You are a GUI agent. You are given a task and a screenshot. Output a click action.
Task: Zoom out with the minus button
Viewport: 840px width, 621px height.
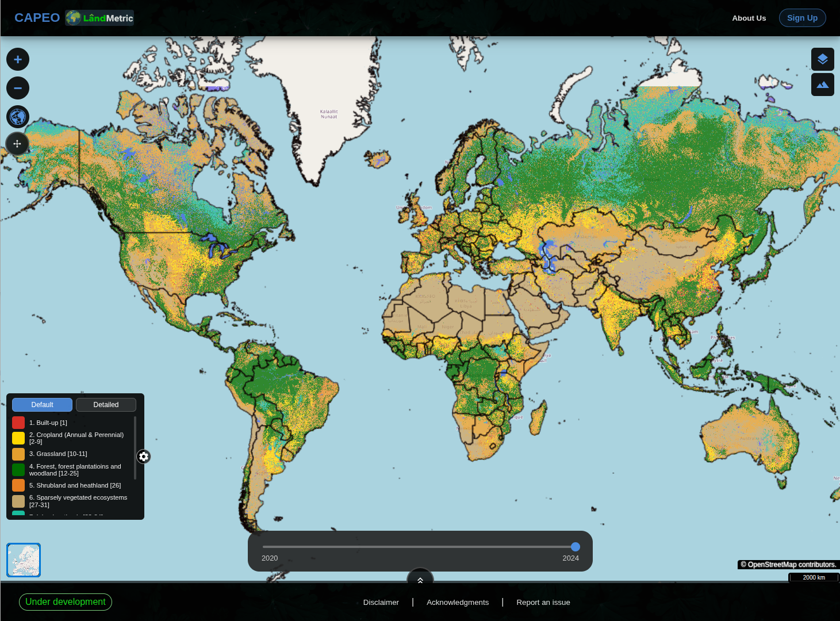18,88
